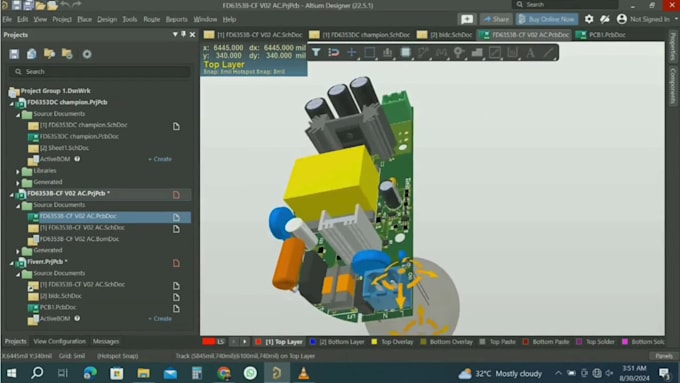The image size is (680, 383).
Task: Click Create link beside FD6353DC ActiveBOM
Action: coord(160,159)
